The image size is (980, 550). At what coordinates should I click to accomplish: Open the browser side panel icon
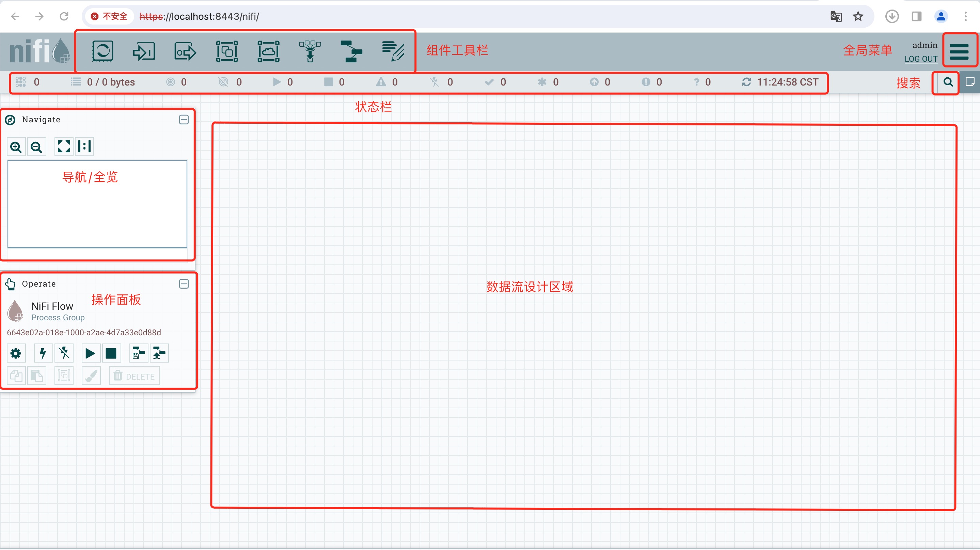pos(916,16)
